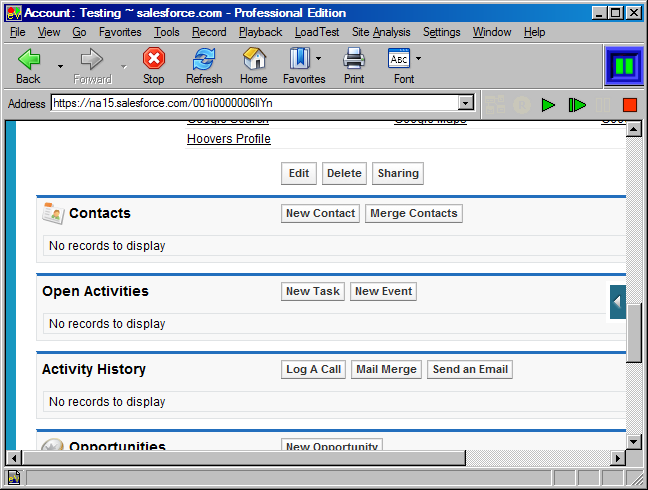This screenshot has width=648, height=490.
Task: Click the Open Activities heading text
Action: point(95,291)
